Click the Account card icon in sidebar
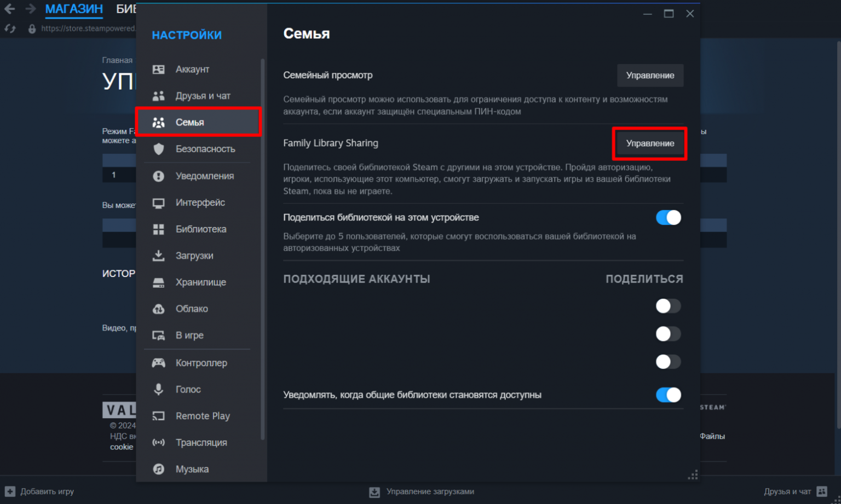The height and width of the screenshot is (504, 841). pos(158,69)
